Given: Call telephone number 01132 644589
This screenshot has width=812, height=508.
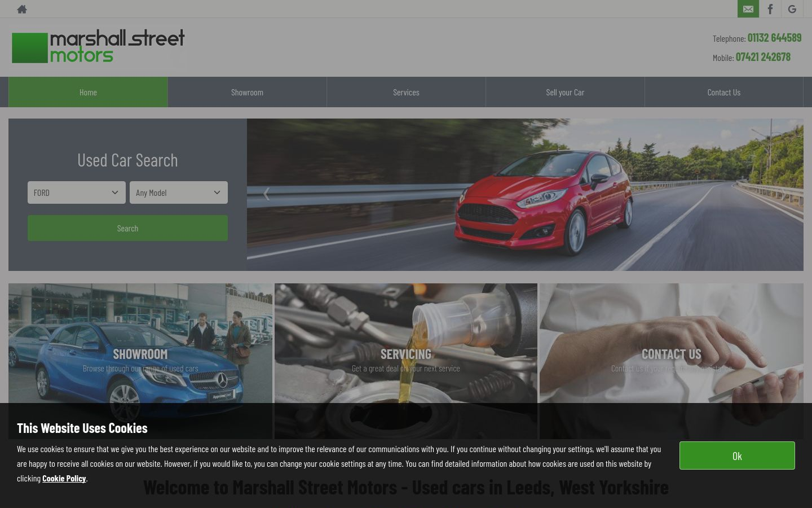Looking at the screenshot, I should point(774,38).
